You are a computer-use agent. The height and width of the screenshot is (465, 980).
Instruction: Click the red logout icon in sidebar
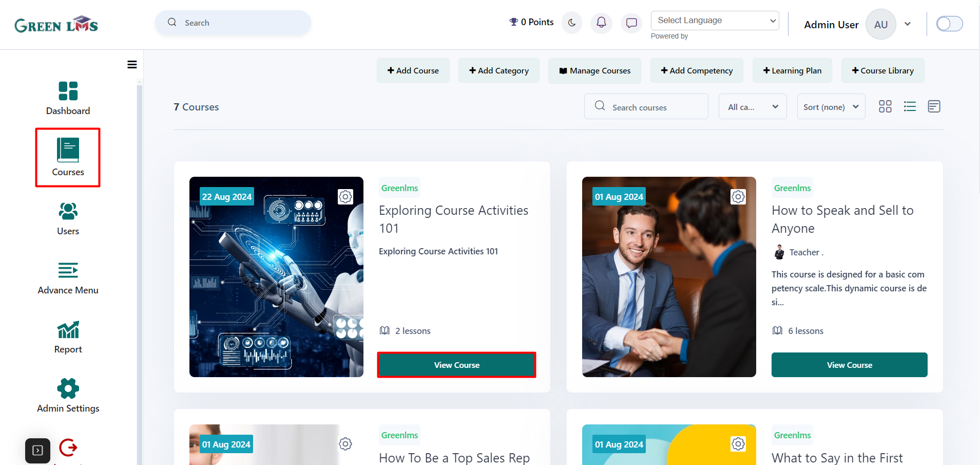tap(68, 448)
